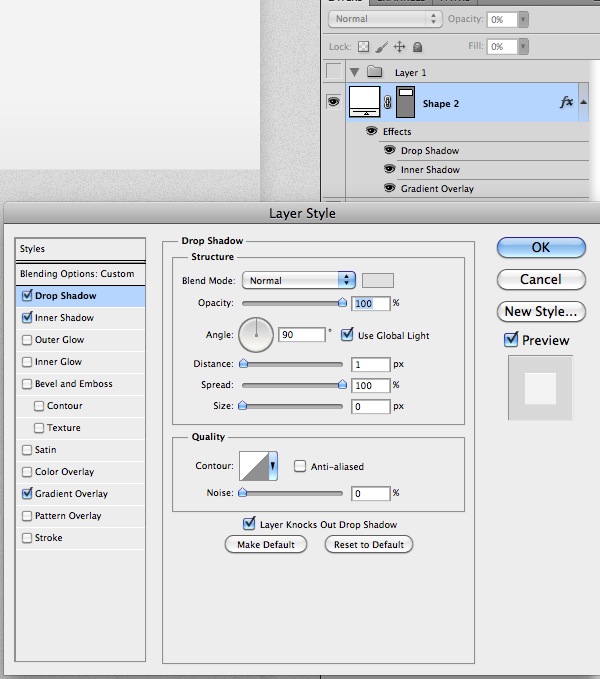Click lock transparent pixels icon
The width and height of the screenshot is (600, 679).
click(x=364, y=47)
